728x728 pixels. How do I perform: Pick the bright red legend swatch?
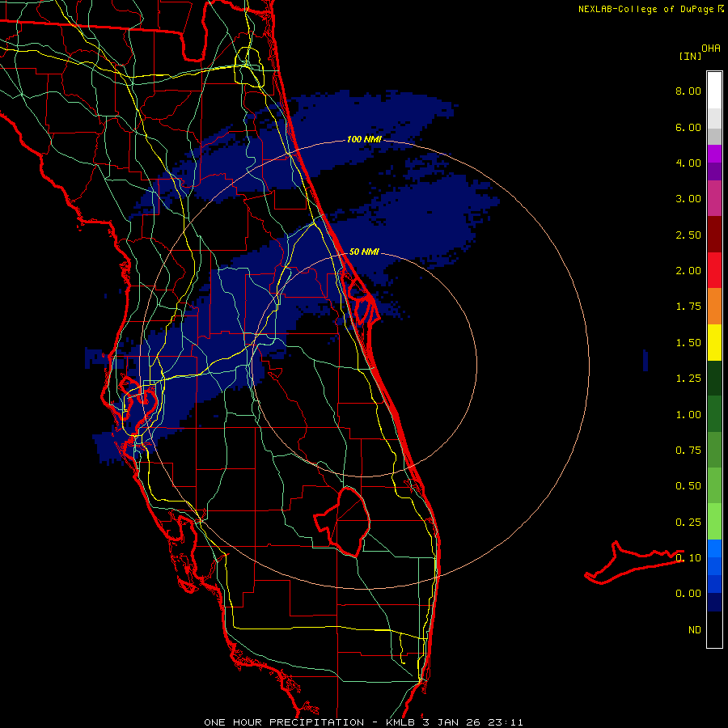click(714, 270)
